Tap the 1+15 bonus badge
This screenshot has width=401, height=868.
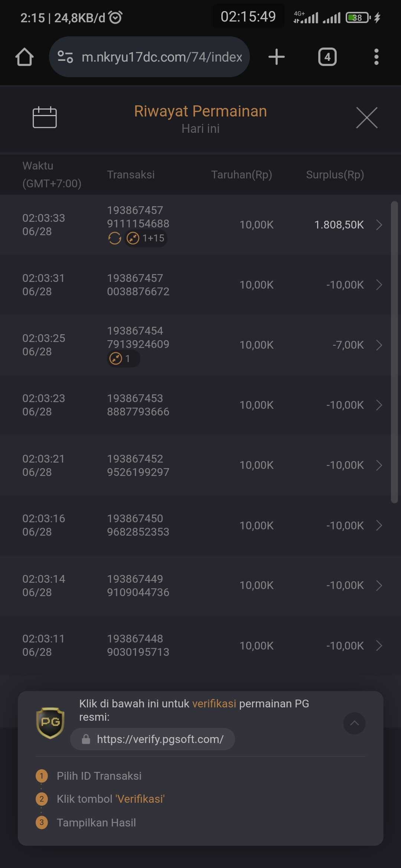tap(146, 238)
